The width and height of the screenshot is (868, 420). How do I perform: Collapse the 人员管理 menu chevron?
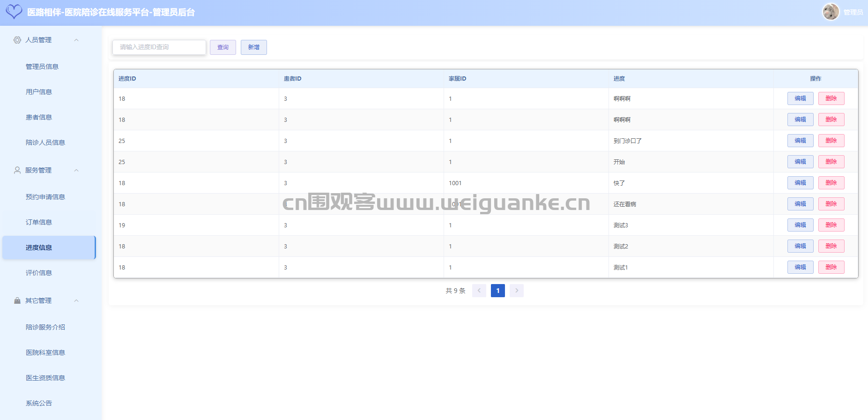point(76,40)
